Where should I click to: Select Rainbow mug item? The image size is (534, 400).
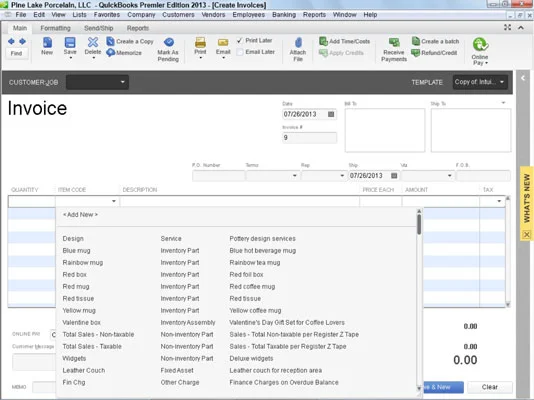[x=83, y=262]
